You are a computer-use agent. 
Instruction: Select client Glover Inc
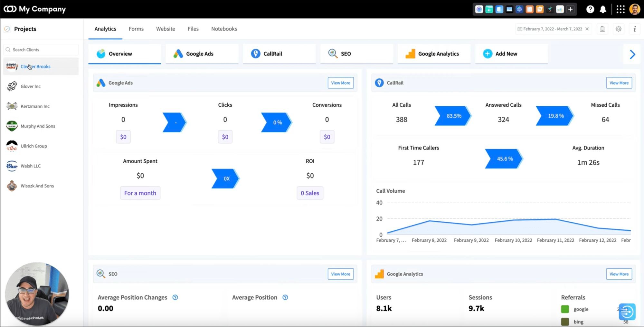click(x=41, y=86)
